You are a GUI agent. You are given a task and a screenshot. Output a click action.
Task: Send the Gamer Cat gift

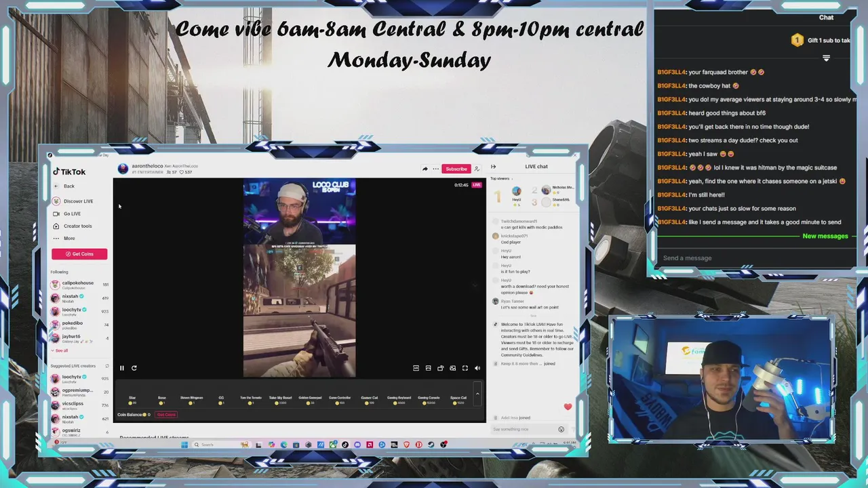pos(370,401)
